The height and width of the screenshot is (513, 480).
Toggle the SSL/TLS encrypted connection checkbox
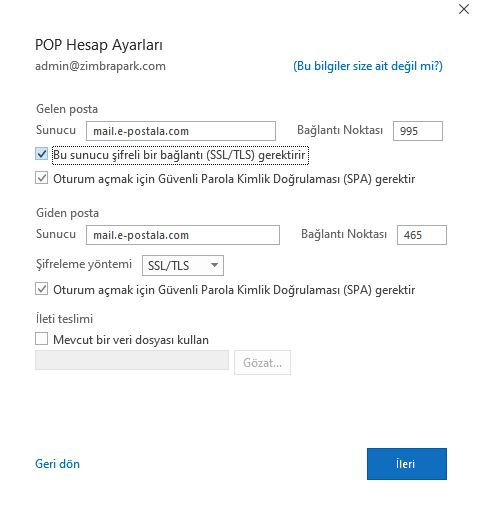[42, 154]
